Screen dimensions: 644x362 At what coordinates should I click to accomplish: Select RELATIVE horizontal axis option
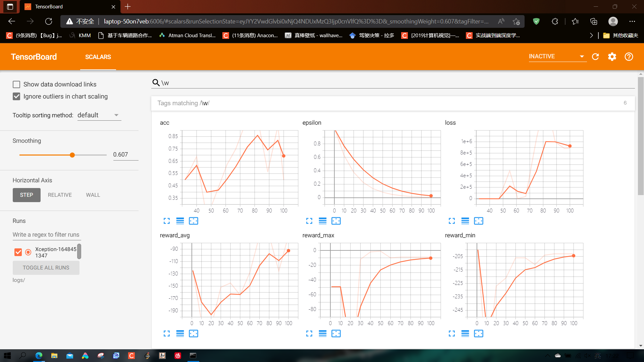(60, 195)
